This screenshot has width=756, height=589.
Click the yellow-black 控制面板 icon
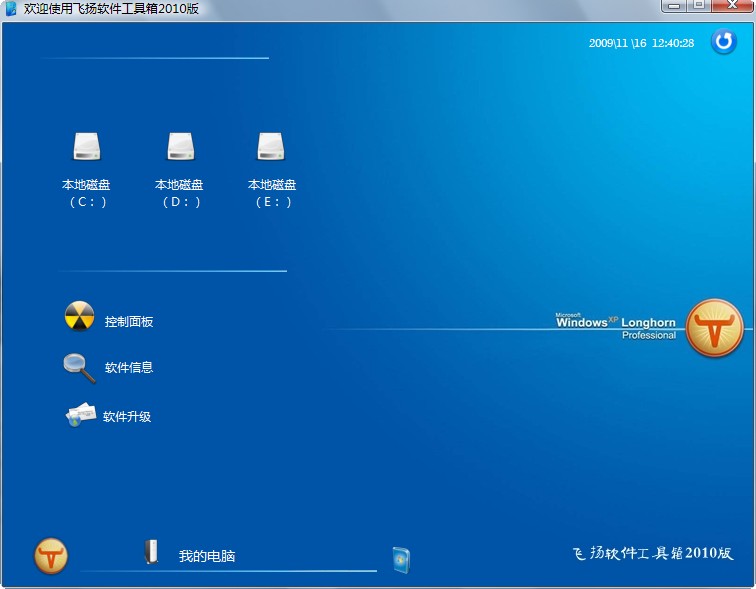pos(80,316)
